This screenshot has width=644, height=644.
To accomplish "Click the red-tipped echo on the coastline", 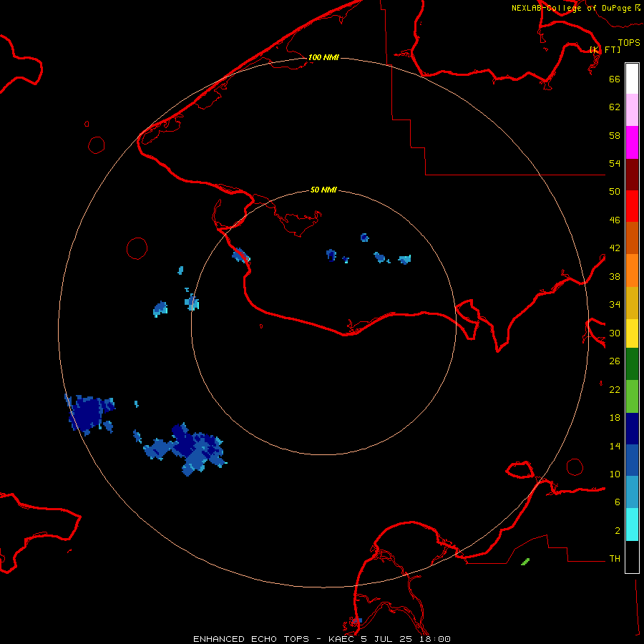I will click(241, 255).
